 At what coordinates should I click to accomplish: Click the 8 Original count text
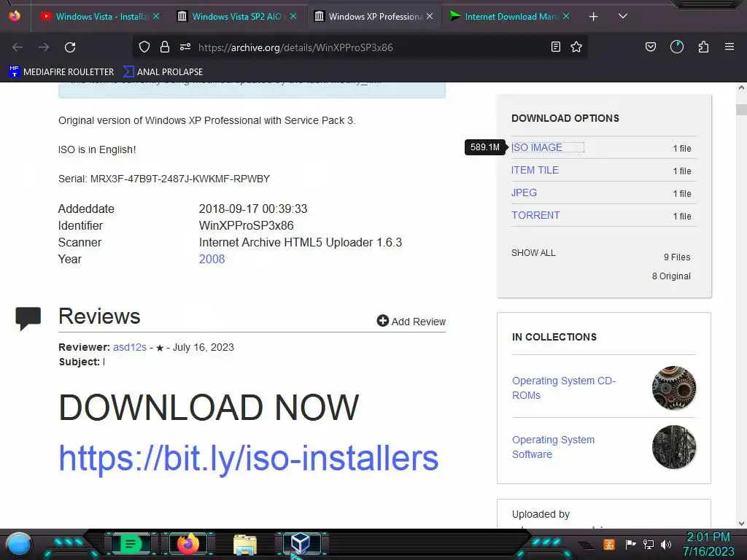pyautogui.click(x=671, y=276)
